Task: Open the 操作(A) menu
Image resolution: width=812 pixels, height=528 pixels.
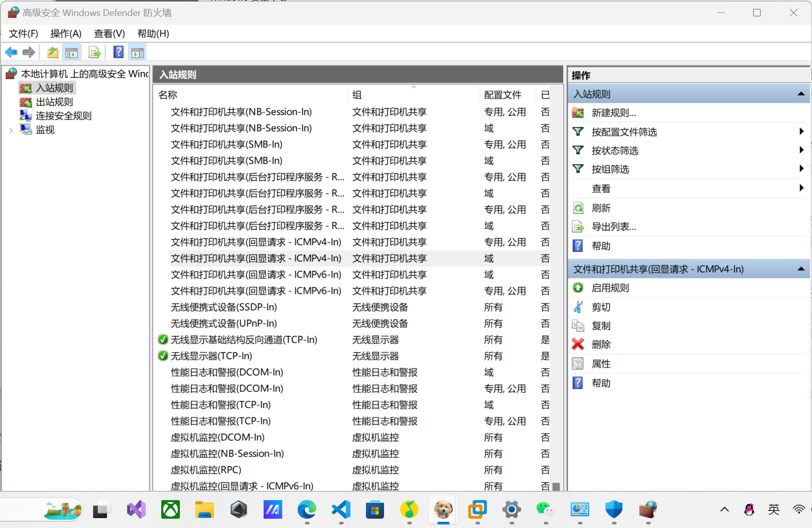Action: (x=66, y=34)
